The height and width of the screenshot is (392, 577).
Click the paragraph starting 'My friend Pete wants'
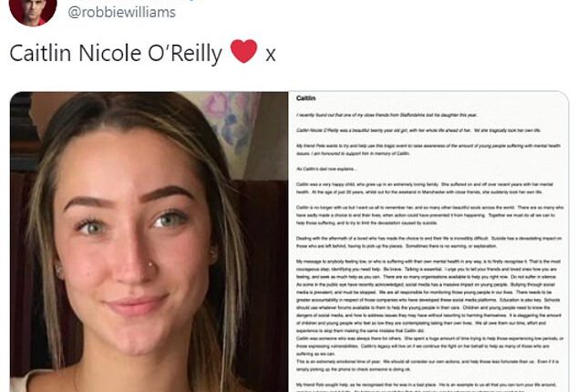click(x=428, y=150)
